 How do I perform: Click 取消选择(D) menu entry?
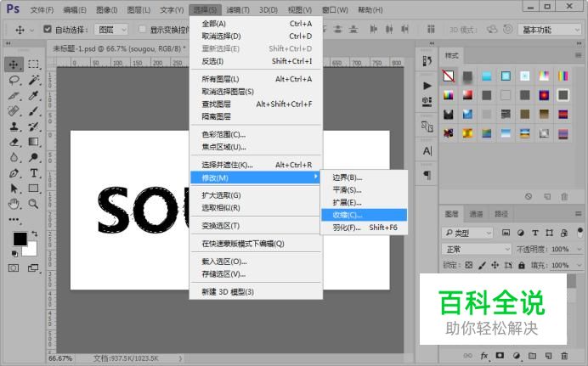coord(257,37)
